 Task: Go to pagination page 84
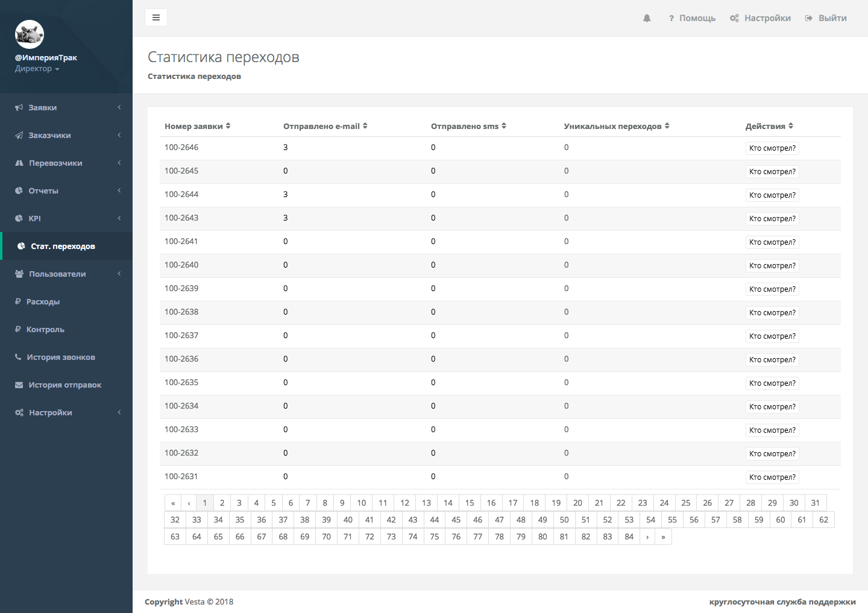tap(629, 536)
